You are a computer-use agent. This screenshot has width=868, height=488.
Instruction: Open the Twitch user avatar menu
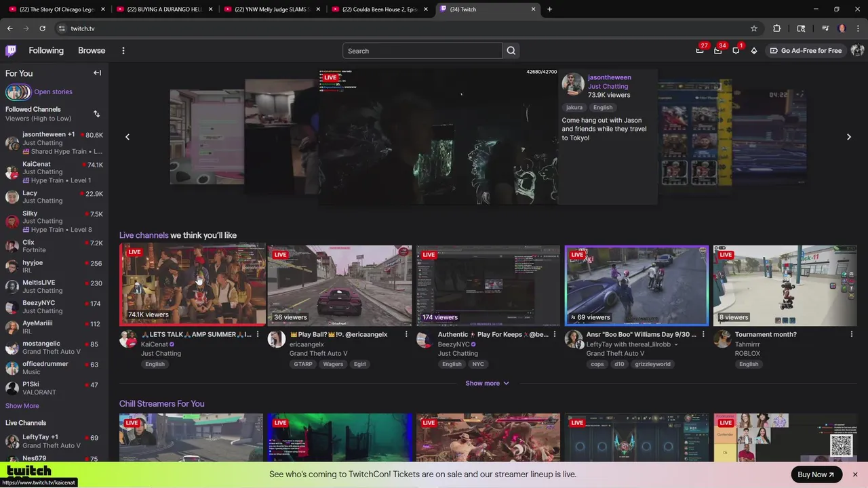click(857, 51)
